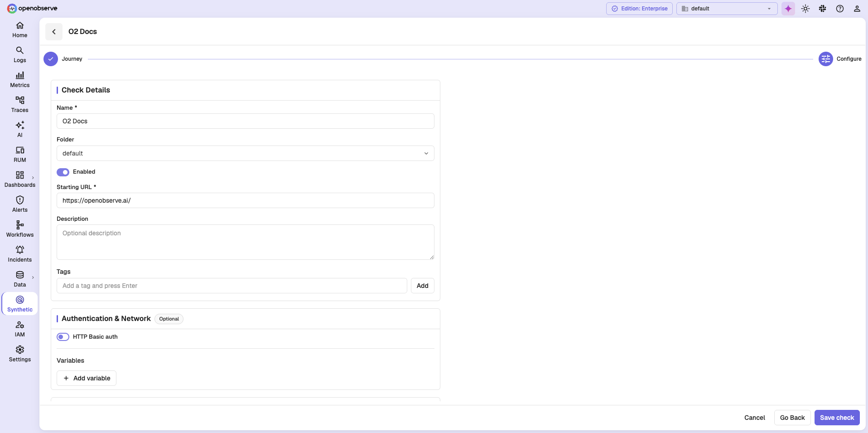Click the Edition: Enterprise badge
The height and width of the screenshot is (433, 868).
[639, 9]
